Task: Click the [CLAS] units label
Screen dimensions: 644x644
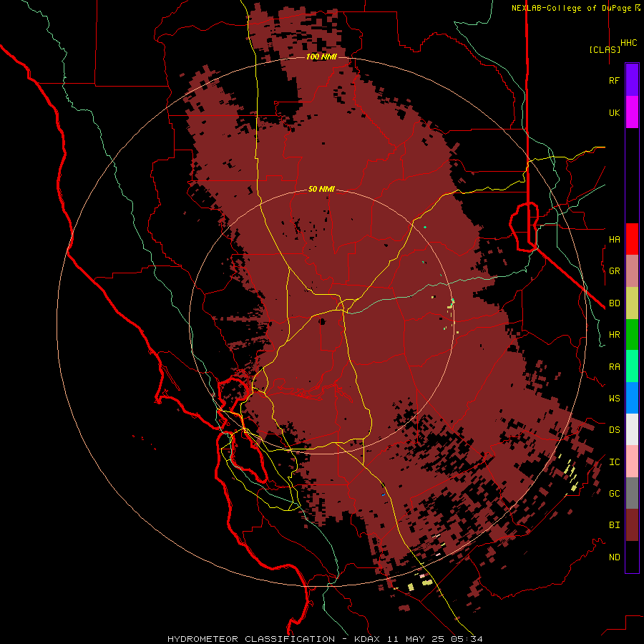Action: [605, 49]
